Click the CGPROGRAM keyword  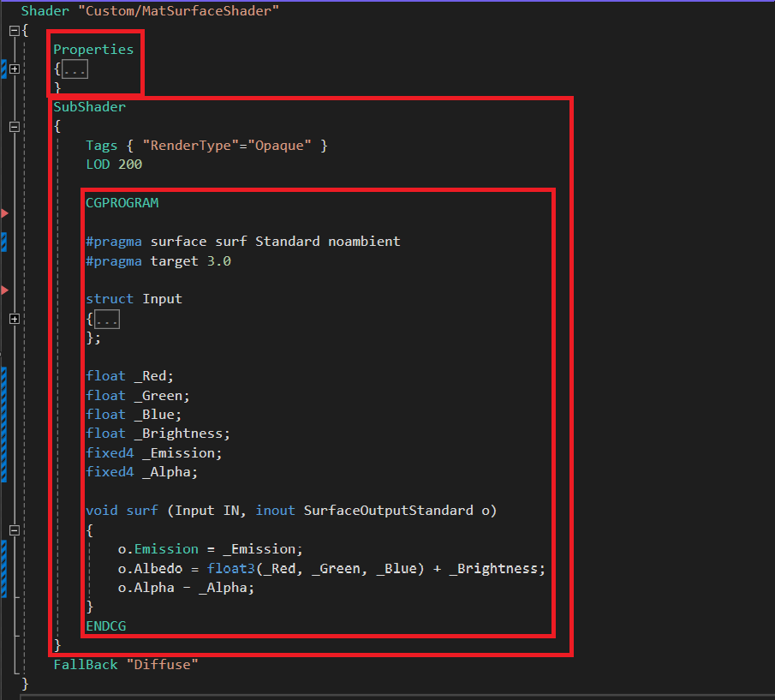pyautogui.click(x=122, y=203)
